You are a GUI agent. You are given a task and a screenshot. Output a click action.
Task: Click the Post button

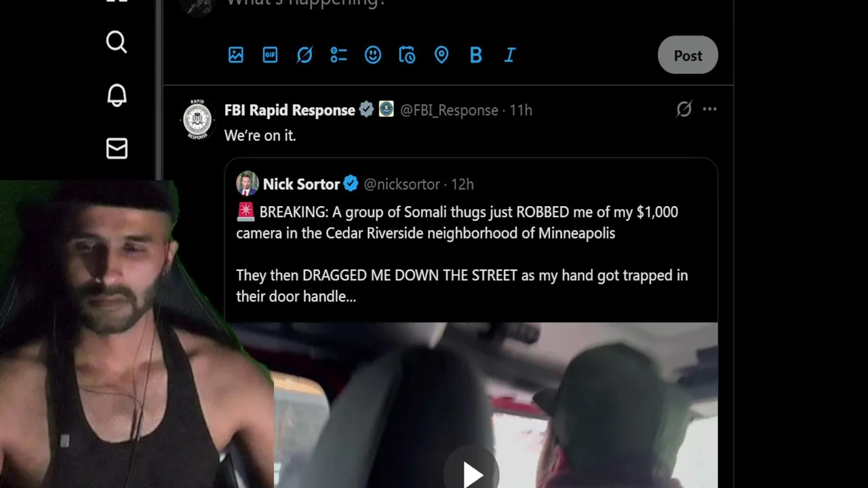point(688,55)
